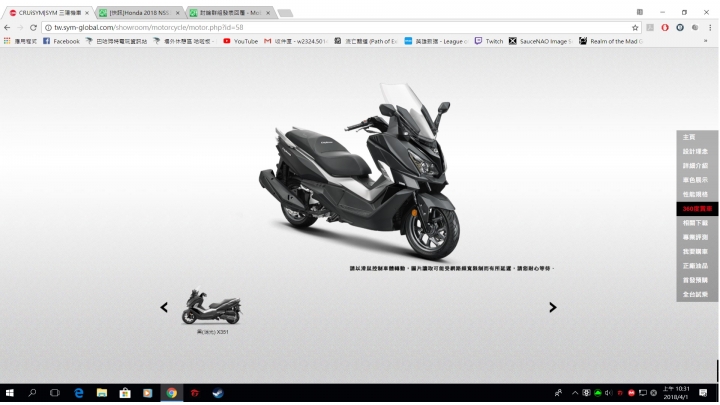Select 專業評測 in the side menu
The height and width of the screenshot is (405, 720).
(697, 237)
